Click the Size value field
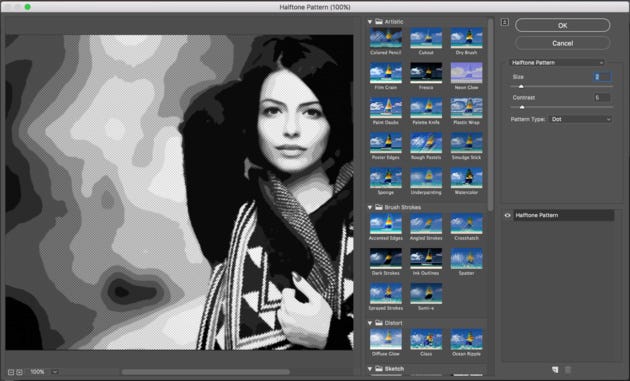The image size is (630, 381). coord(602,77)
